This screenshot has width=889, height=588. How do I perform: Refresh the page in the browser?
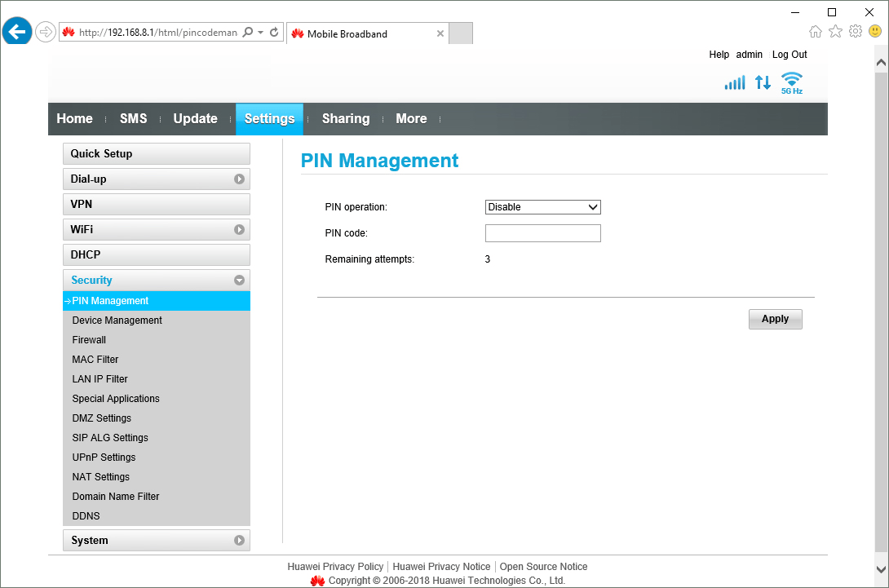point(273,31)
